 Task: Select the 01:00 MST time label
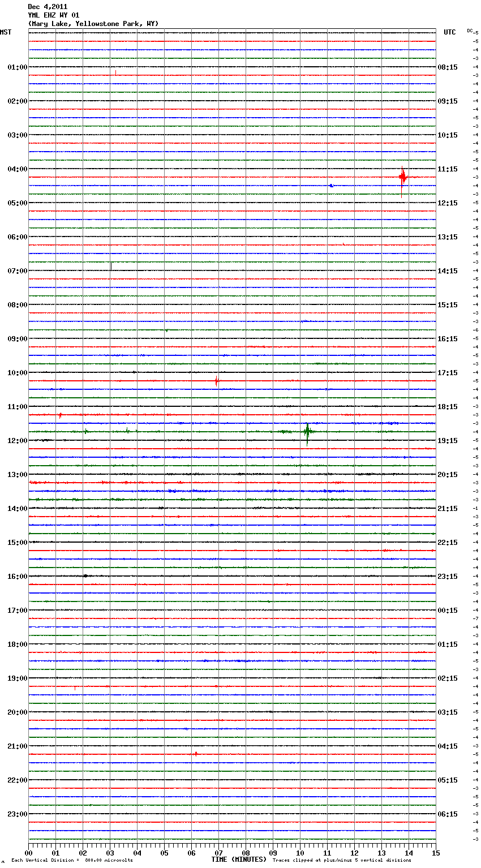pyautogui.click(x=18, y=67)
